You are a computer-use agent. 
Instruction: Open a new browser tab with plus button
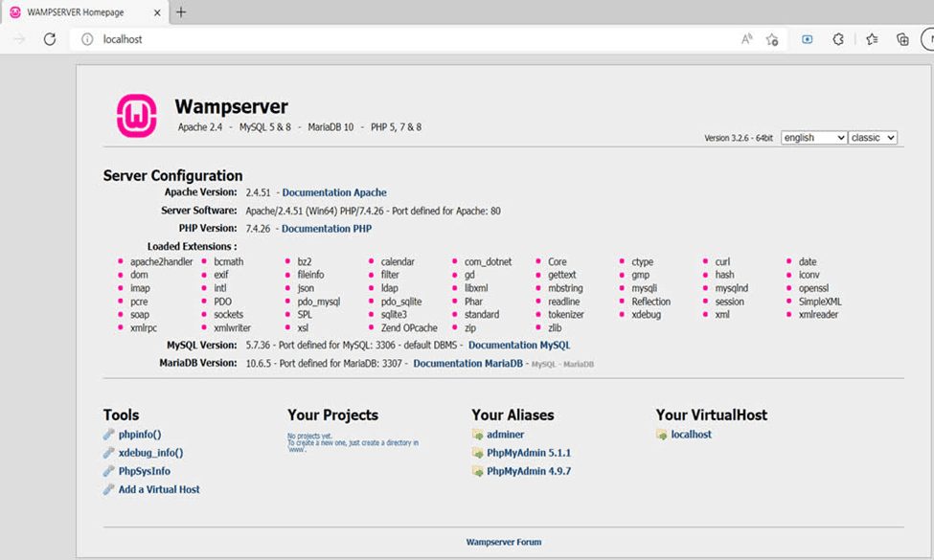181,11
